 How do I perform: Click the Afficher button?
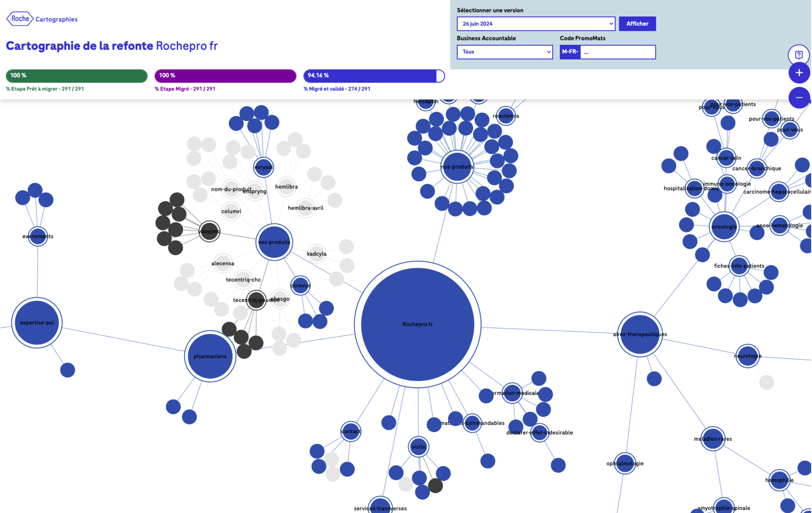pos(637,24)
